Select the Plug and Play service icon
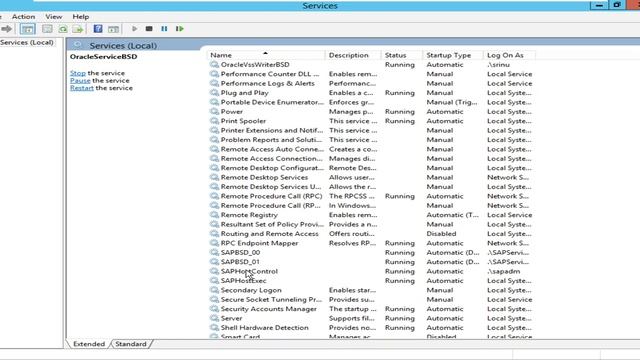This screenshot has height=360, width=640. click(214, 93)
